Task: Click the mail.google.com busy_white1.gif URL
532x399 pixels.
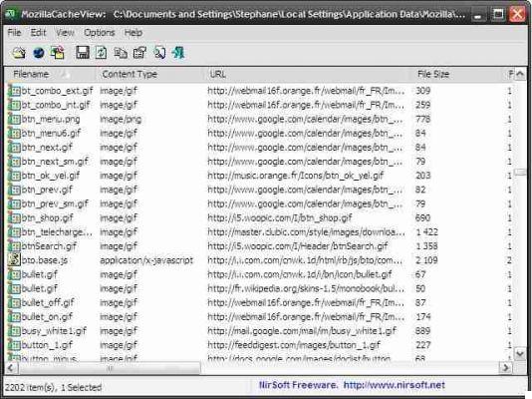Action: tap(302, 331)
